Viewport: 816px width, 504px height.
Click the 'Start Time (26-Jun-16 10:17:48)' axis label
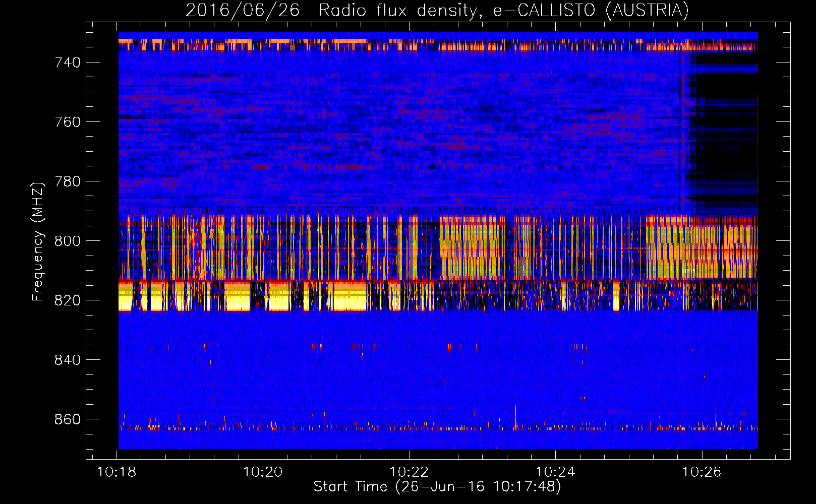click(x=437, y=486)
